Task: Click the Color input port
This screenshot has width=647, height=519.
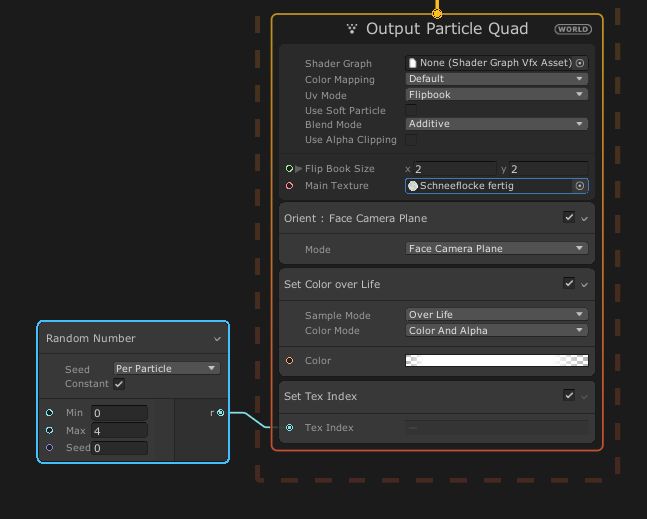Action: coord(290,361)
